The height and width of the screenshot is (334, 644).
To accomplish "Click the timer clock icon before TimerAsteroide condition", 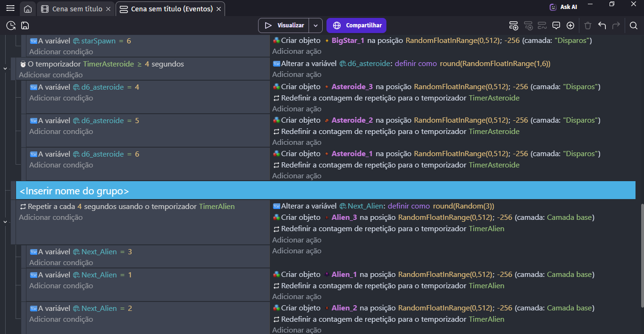I will [x=23, y=64].
